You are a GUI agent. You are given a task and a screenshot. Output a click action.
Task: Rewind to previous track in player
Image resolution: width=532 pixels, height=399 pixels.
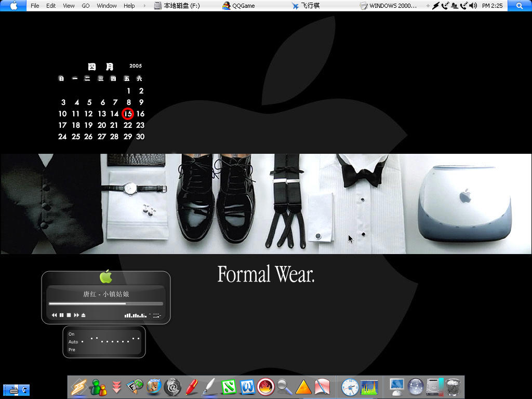54,315
